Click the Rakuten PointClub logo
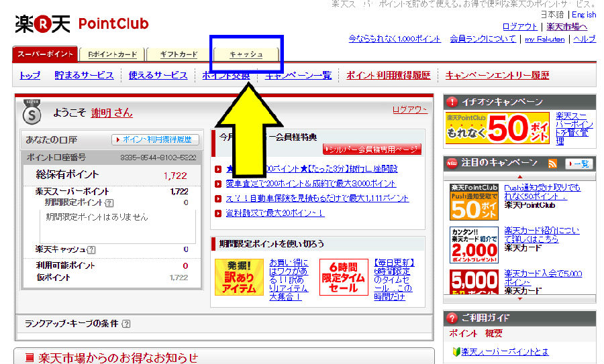This screenshot has width=604, height=364. tap(82, 24)
